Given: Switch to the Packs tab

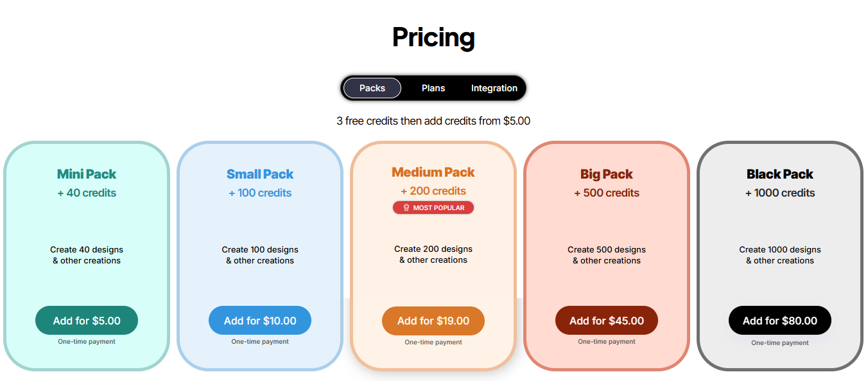Looking at the screenshot, I should [372, 88].
